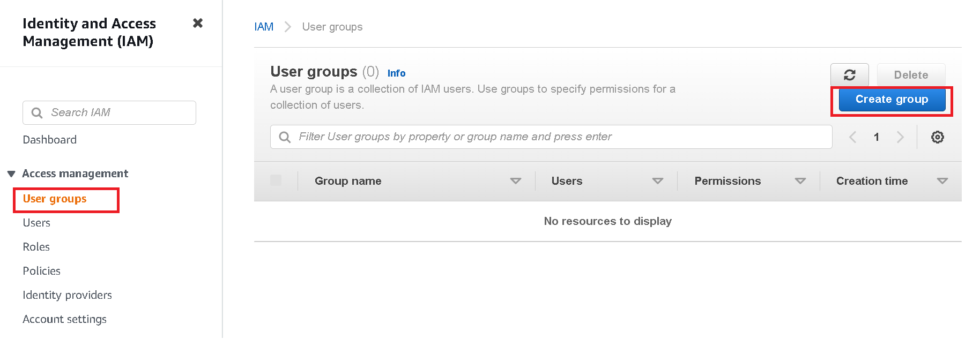This screenshot has height=347, width=980.
Task: Open Policies in the sidebar
Action: pyautogui.click(x=41, y=271)
